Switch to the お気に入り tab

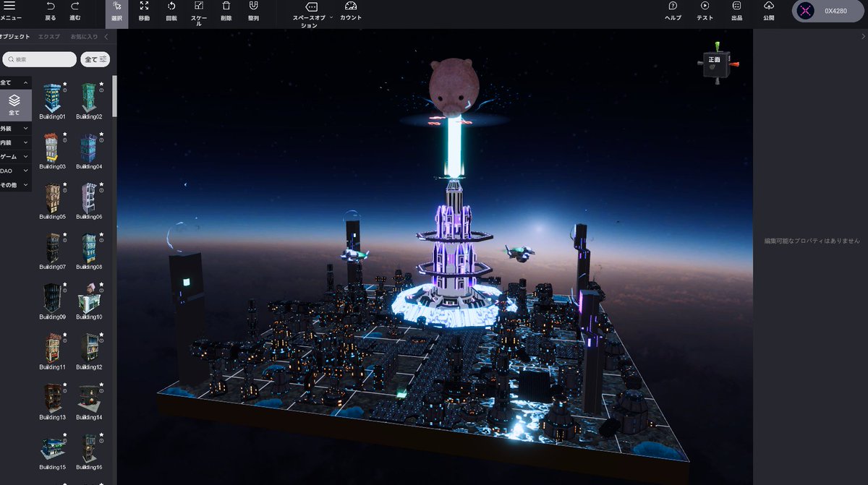pyautogui.click(x=84, y=36)
